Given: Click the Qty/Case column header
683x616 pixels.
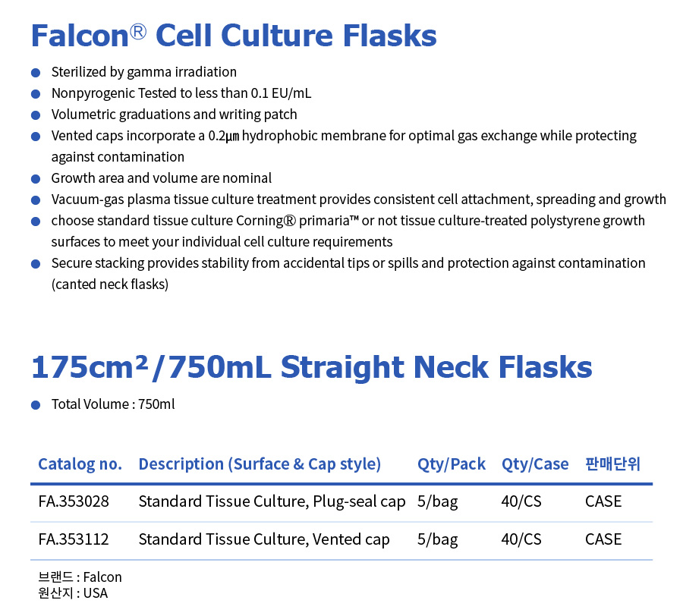Looking at the screenshot, I should (x=535, y=464).
